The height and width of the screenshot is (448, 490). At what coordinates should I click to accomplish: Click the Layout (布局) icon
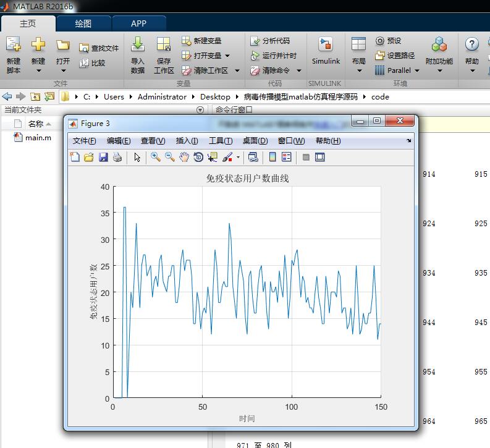coord(358,44)
